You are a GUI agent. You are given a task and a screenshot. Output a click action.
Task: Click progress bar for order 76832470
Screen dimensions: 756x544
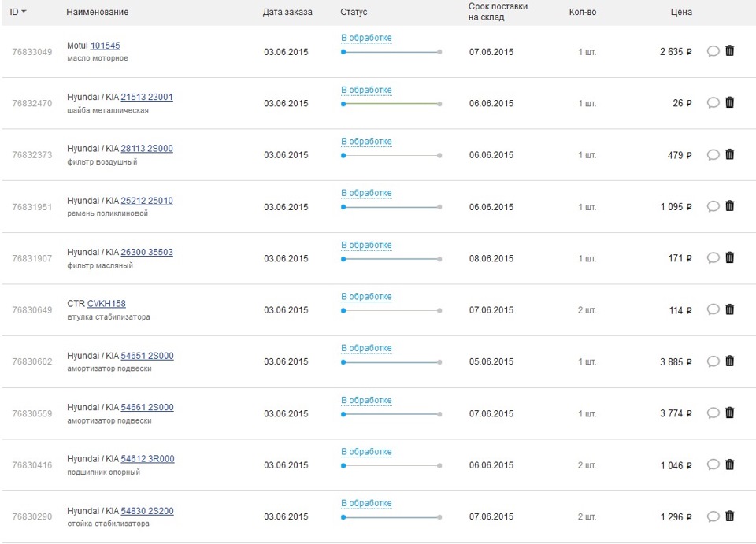pos(391,104)
